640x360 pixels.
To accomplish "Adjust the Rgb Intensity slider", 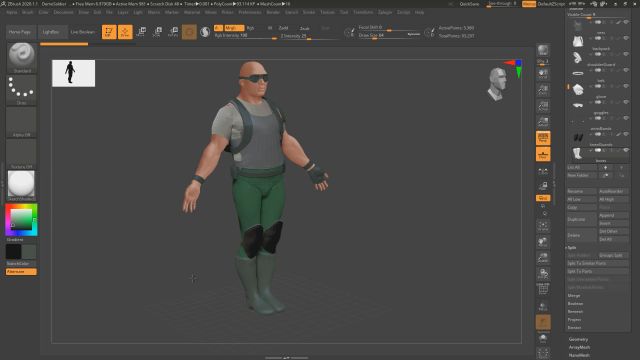I will click(245, 36).
